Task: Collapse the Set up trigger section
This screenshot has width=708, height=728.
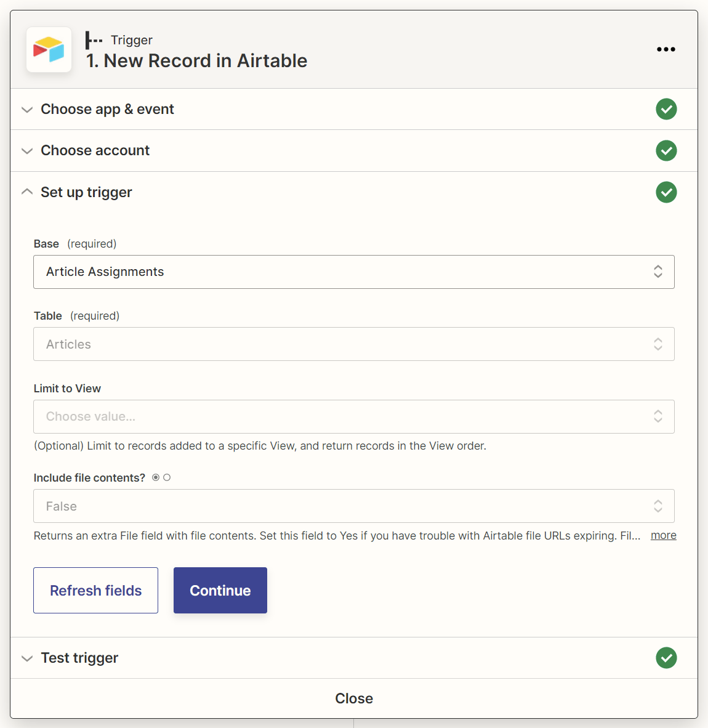Action: click(x=27, y=192)
